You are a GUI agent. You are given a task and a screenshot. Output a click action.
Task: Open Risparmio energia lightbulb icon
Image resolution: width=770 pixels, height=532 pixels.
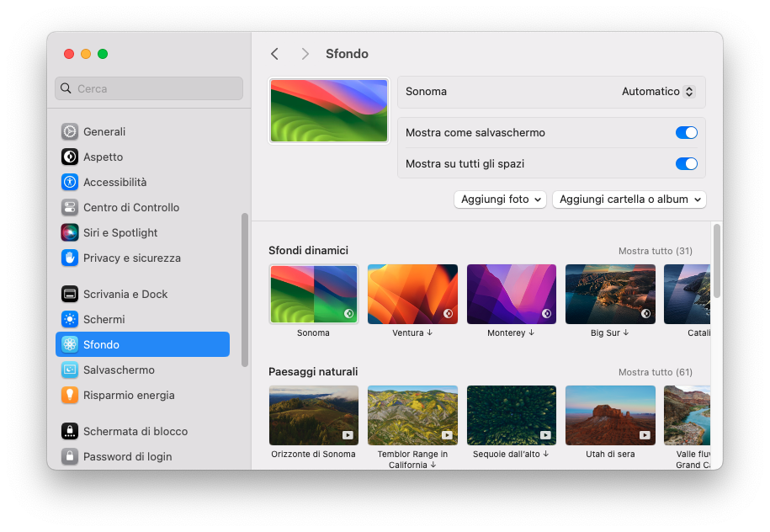70,395
